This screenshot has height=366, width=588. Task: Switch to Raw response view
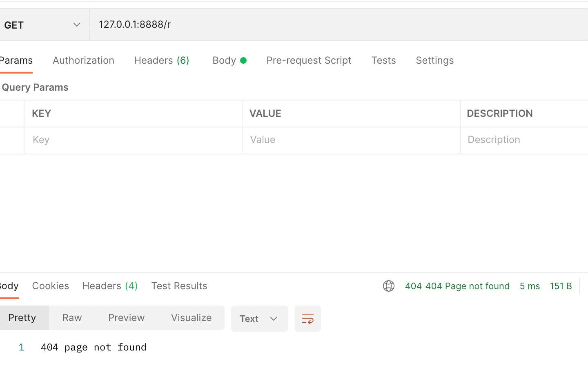point(72,317)
